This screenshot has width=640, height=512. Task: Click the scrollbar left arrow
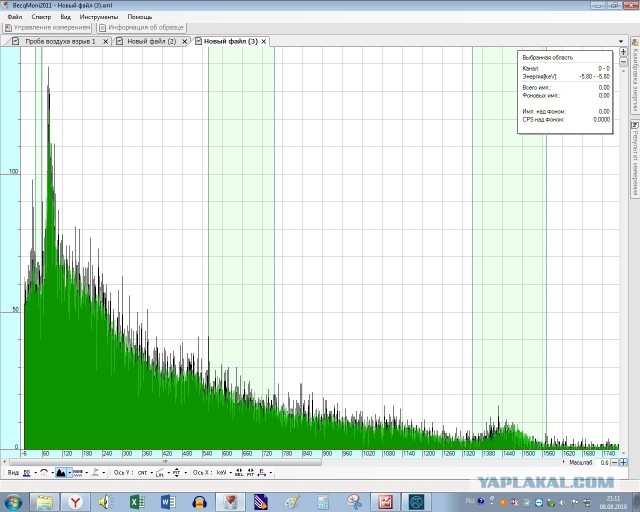[4, 462]
